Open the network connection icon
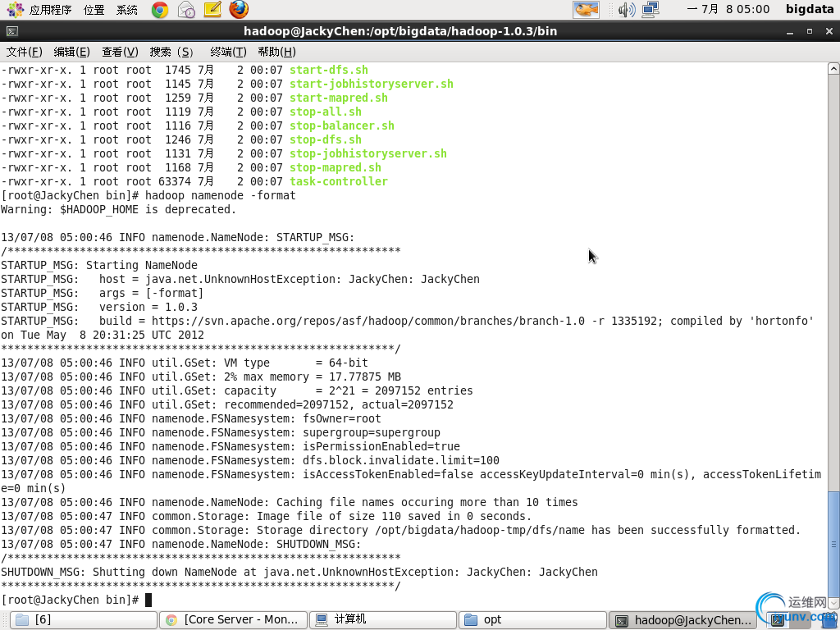 click(x=651, y=10)
